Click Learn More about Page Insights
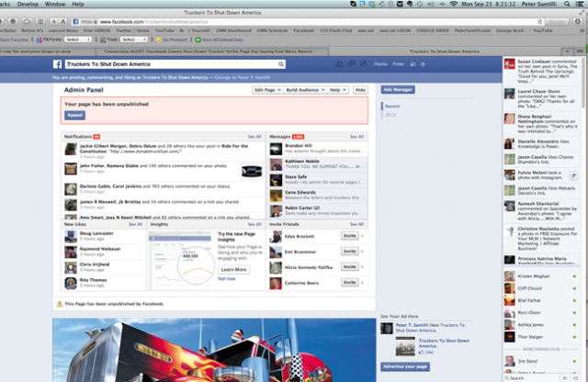The height and width of the screenshot is (382, 588). pos(233,269)
